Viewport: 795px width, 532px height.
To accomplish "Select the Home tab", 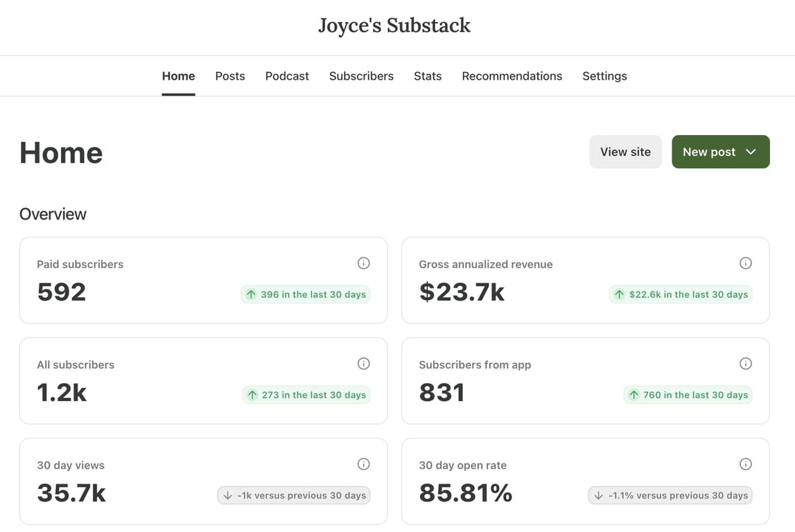I will pos(179,76).
